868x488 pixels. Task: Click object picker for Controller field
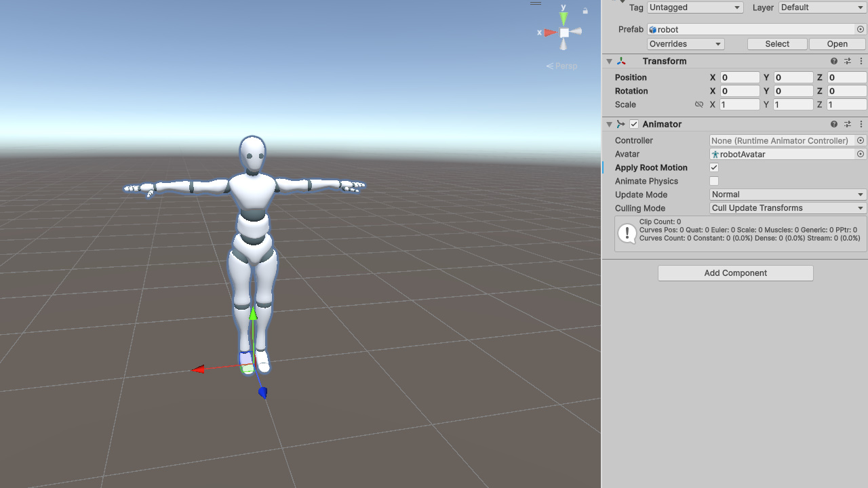pos(861,140)
